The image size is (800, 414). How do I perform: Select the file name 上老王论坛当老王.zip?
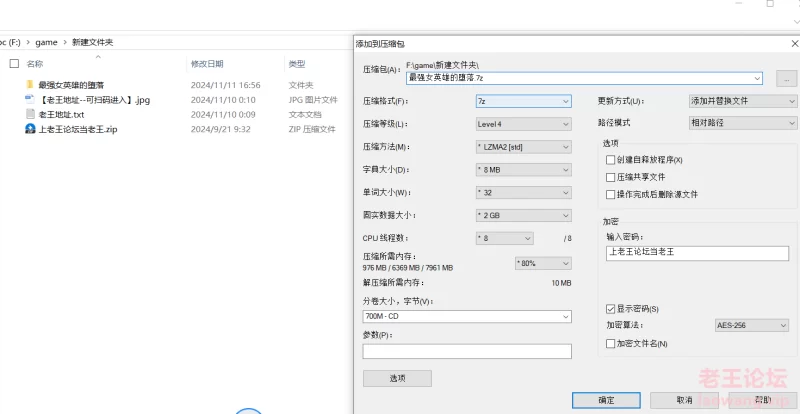pos(78,129)
